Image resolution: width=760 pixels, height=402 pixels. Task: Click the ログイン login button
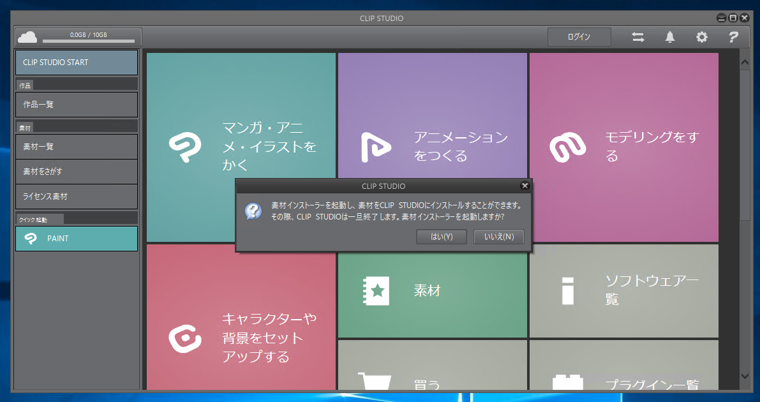coord(579,37)
